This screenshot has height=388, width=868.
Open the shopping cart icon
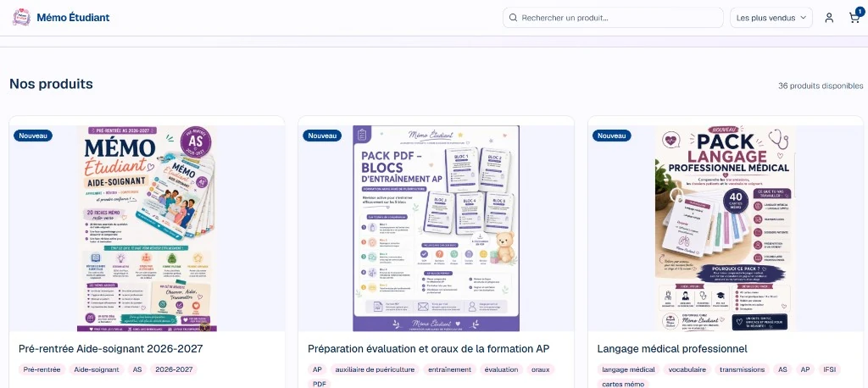coord(854,17)
